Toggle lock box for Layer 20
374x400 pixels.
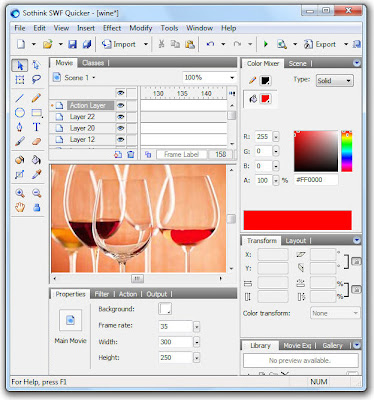(x=132, y=128)
